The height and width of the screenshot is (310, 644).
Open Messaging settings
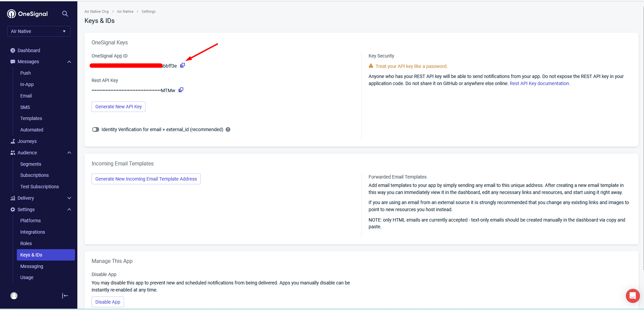[32, 266]
